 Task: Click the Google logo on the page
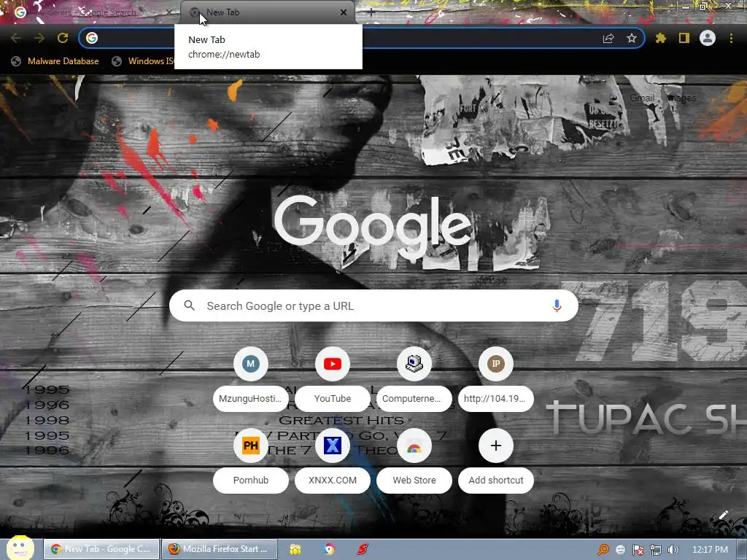click(x=373, y=226)
